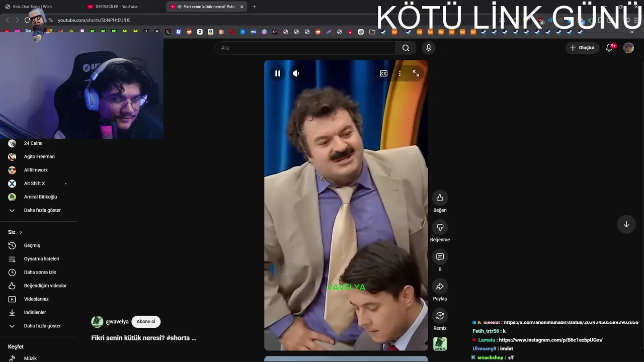Mute the Shorts video volume

pos(296,73)
